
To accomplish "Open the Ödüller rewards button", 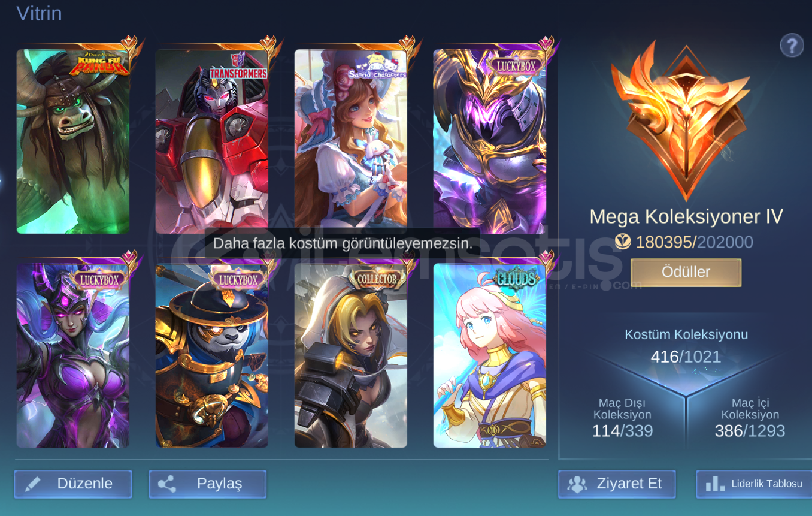I will click(686, 273).
